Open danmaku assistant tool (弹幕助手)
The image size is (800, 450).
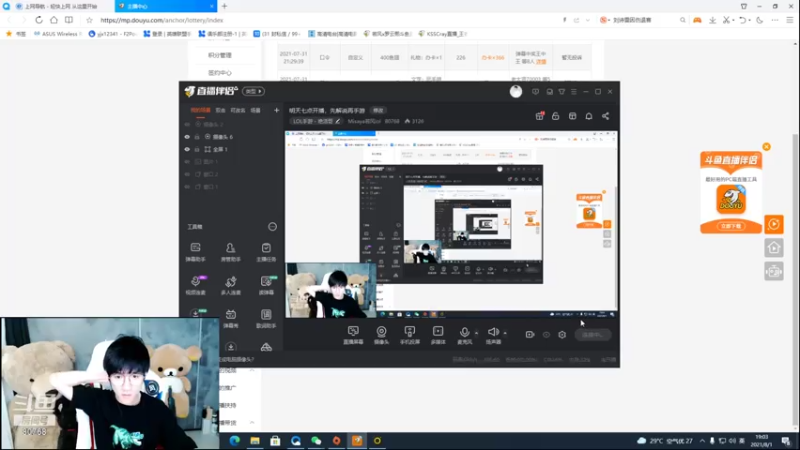click(195, 252)
